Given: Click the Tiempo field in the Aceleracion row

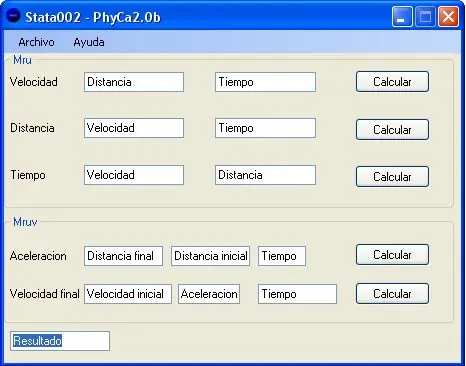Looking at the screenshot, I should tap(282, 256).
